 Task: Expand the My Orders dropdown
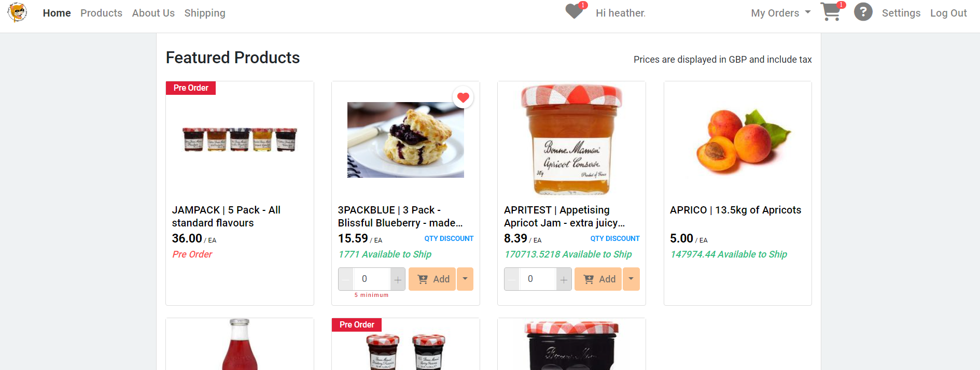pyautogui.click(x=780, y=13)
